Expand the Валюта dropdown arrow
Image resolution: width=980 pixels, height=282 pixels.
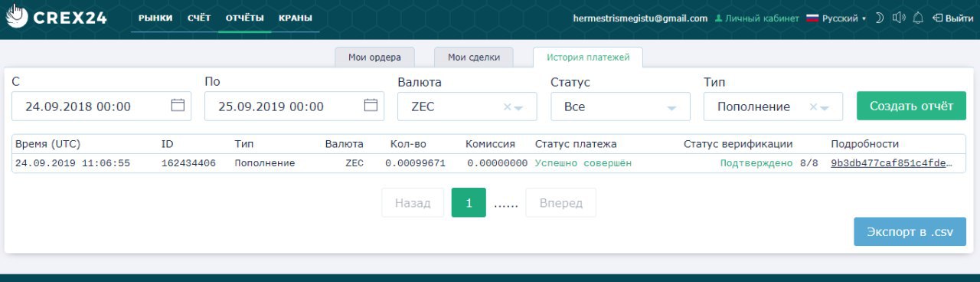coord(518,108)
